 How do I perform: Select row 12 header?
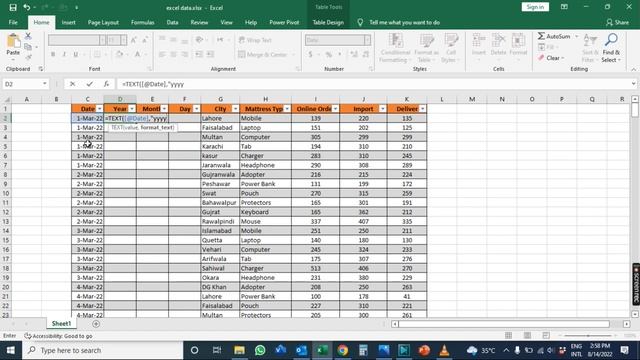[x=6, y=212]
